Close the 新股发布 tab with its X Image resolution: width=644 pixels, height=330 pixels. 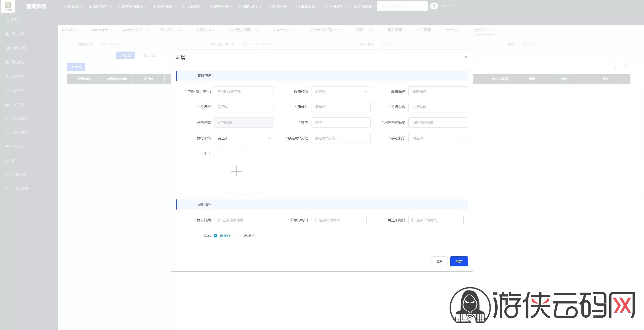pyautogui.click(x=492, y=30)
